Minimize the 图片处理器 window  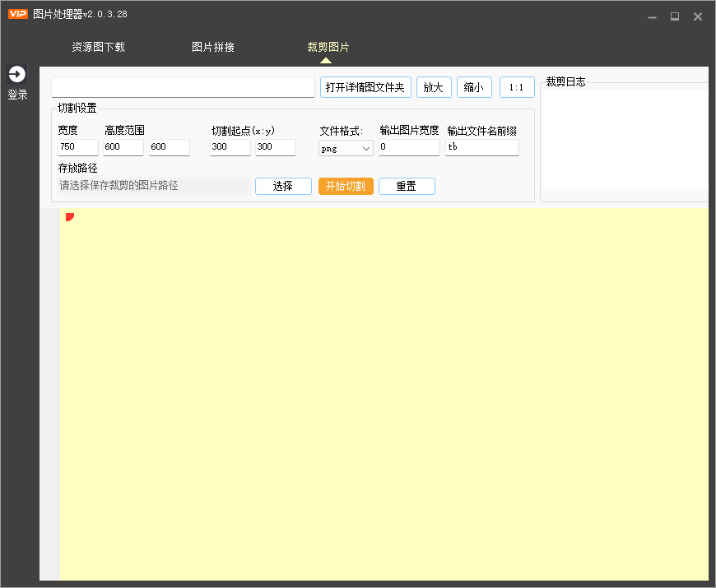coord(652,16)
